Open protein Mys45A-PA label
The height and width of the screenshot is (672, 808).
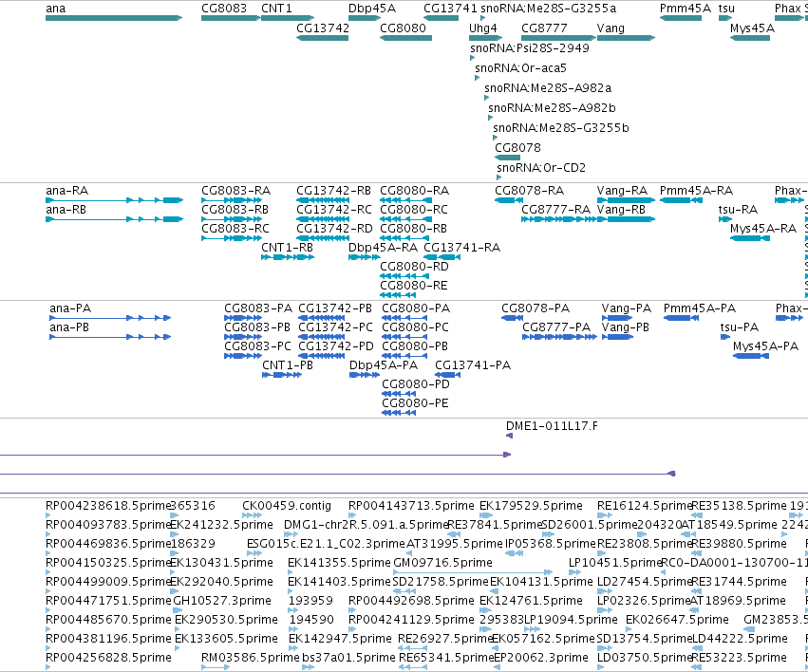pyautogui.click(x=765, y=347)
